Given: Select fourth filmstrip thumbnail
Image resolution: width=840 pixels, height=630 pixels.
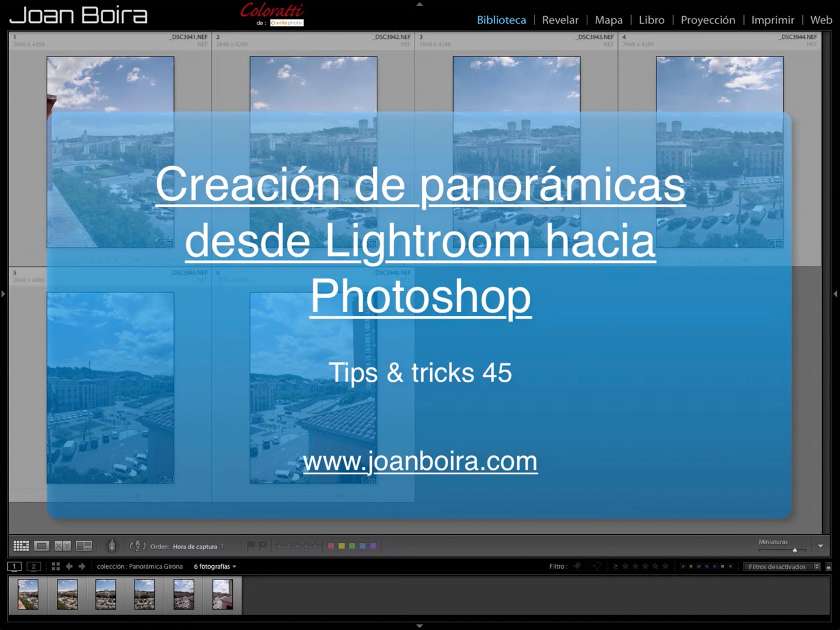Looking at the screenshot, I should pos(145,595).
